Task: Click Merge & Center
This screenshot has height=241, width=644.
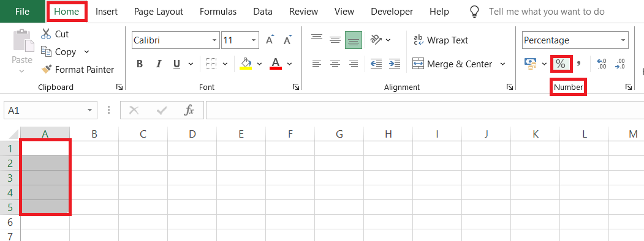Action: coord(452,64)
